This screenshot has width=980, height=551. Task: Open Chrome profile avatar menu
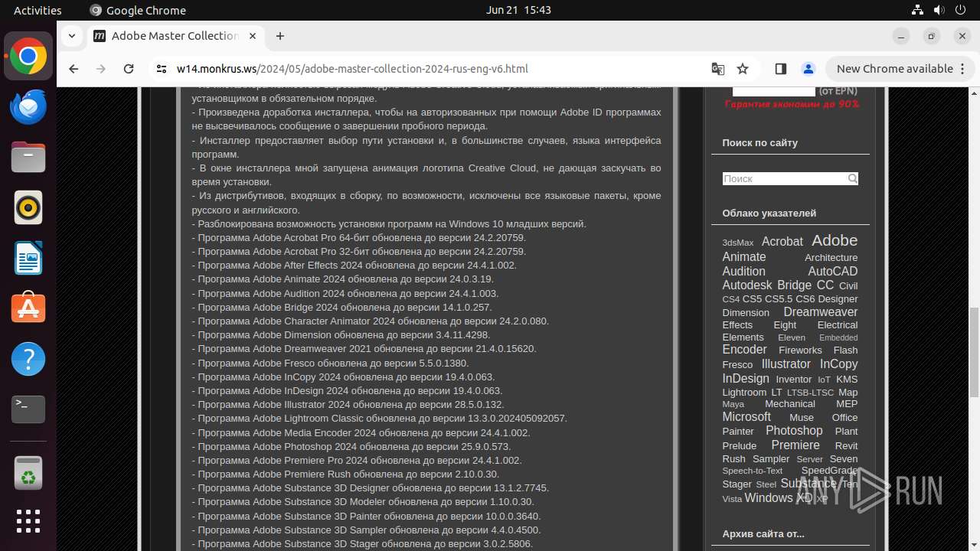pyautogui.click(x=808, y=69)
